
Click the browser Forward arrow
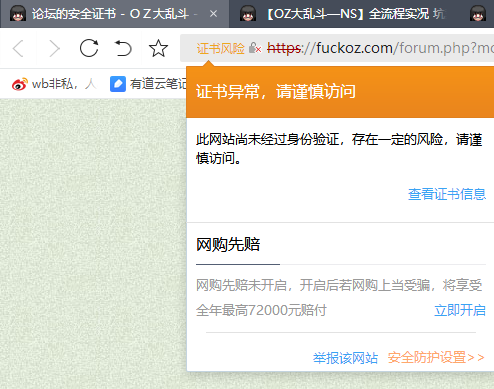coord(54,49)
